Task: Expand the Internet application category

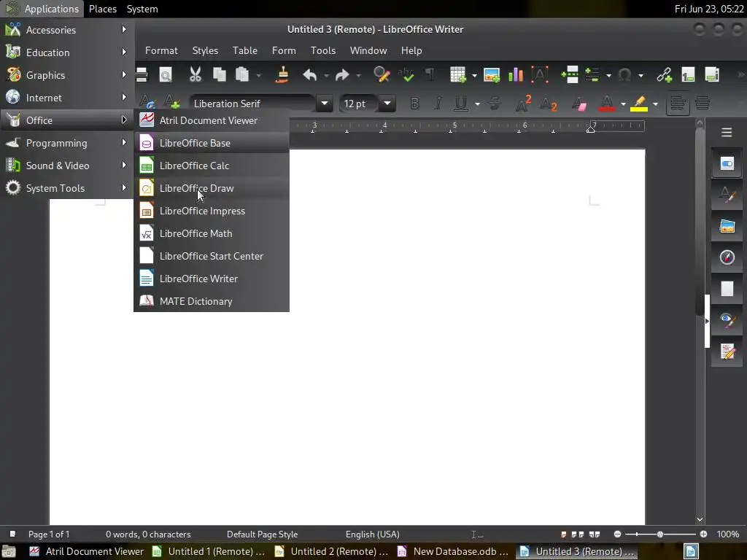Action: [x=66, y=98]
